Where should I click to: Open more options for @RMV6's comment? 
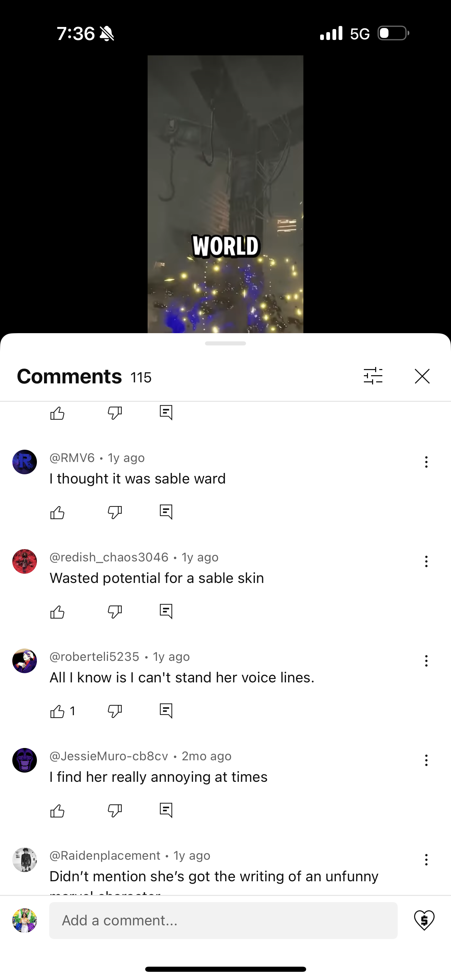tap(426, 462)
